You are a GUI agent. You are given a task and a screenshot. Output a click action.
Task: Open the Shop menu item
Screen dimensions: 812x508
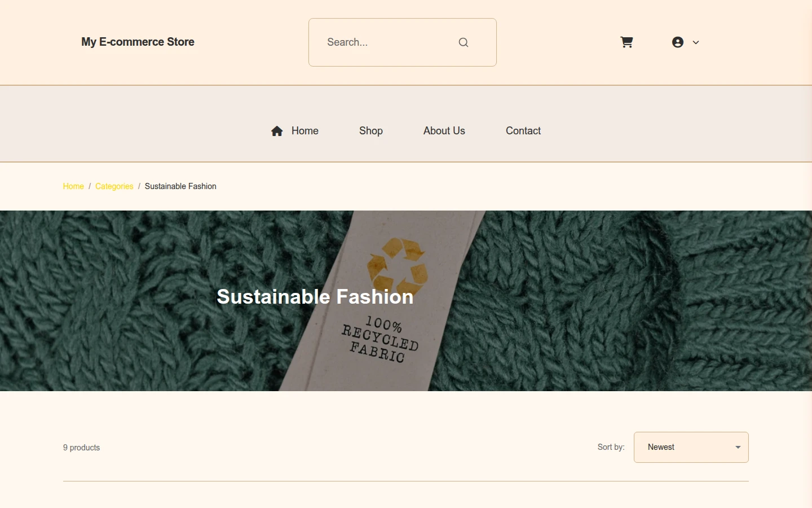click(371, 131)
